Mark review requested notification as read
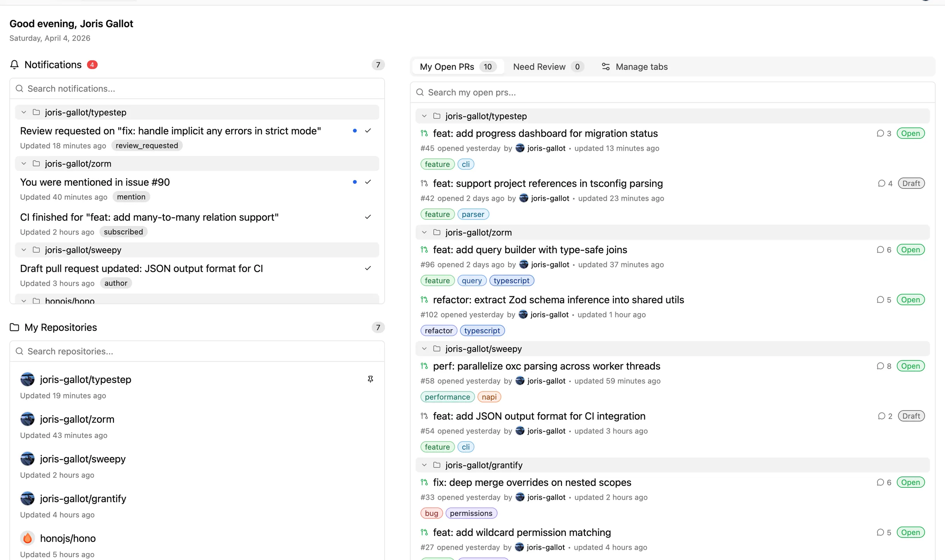This screenshot has width=945, height=560. point(368,131)
